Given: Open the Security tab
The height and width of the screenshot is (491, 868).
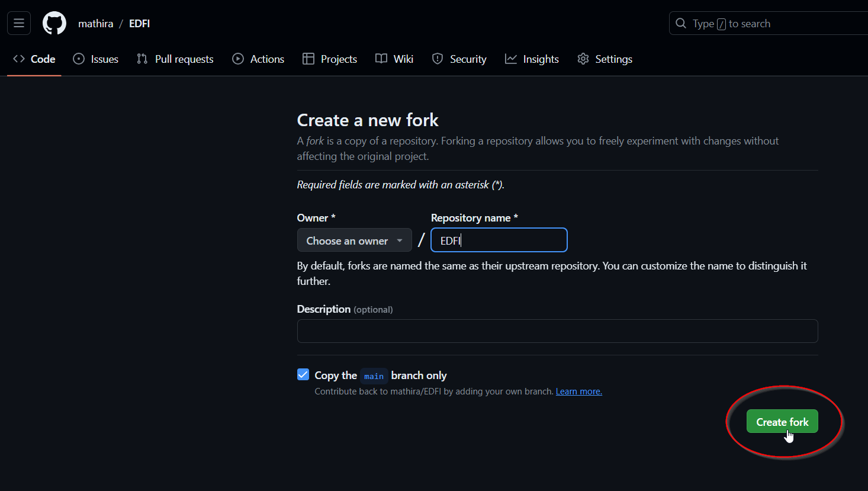Looking at the screenshot, I should coord(459,59).
